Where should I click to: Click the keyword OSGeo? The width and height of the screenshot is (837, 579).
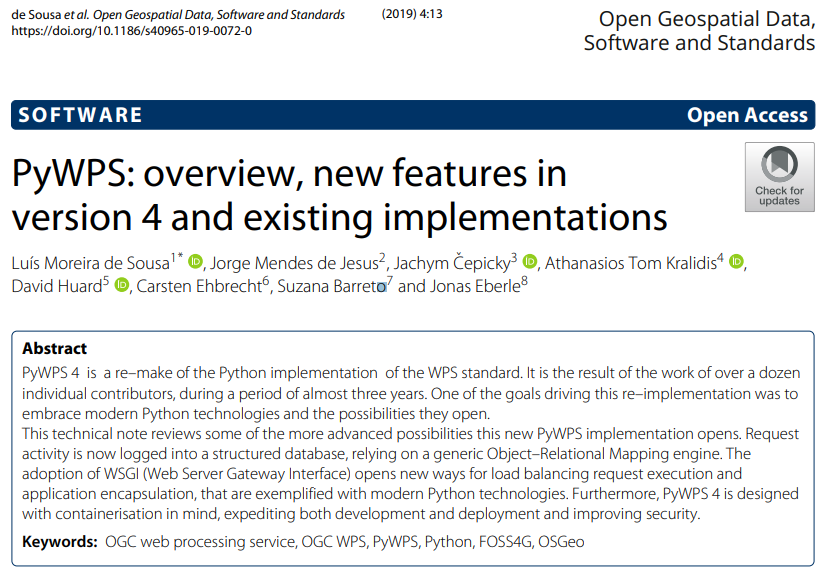click(x=561, y=542)
